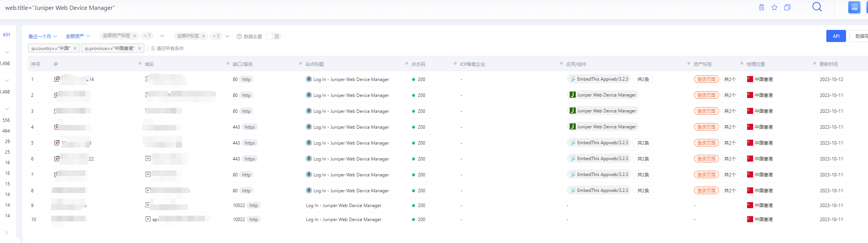The image size is (868, 243).
Task: Click the pin icon beside ICP备案企业 header
Action: 455,64
